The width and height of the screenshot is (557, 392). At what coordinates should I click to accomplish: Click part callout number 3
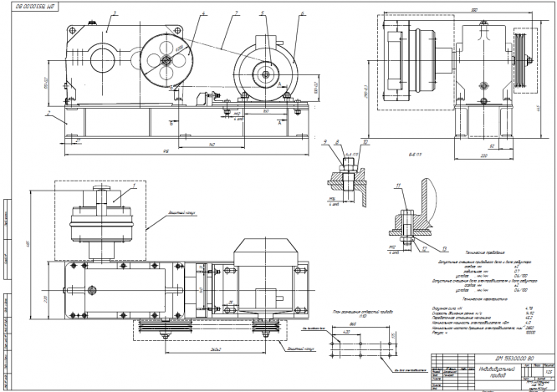tap(115, 13)
